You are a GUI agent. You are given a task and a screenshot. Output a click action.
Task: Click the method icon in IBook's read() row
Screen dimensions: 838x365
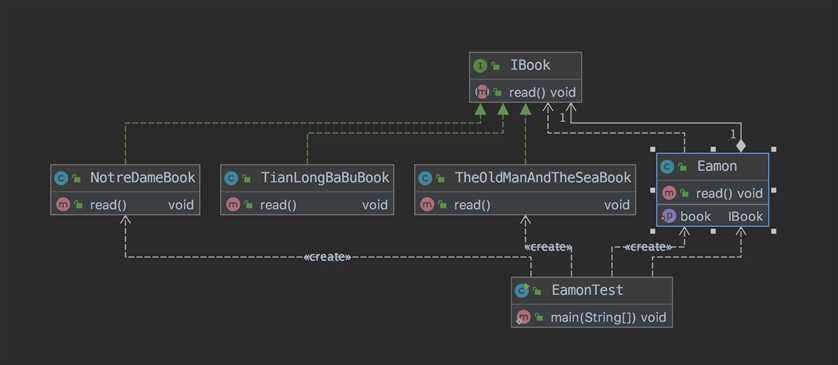coord(482,92)
